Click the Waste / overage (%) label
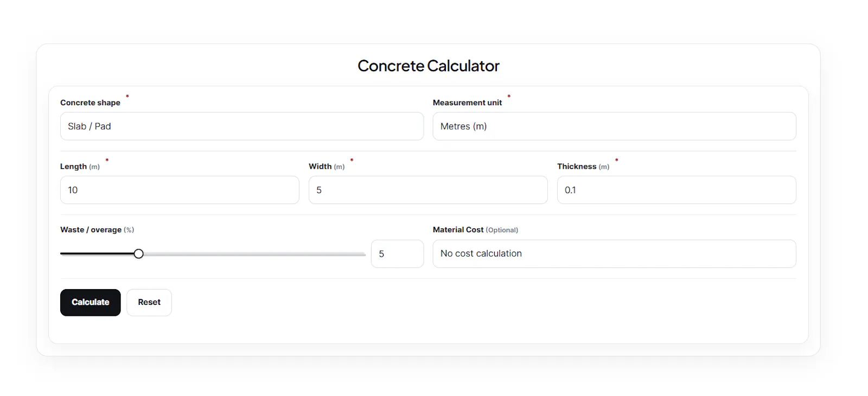 pos(97,230)
